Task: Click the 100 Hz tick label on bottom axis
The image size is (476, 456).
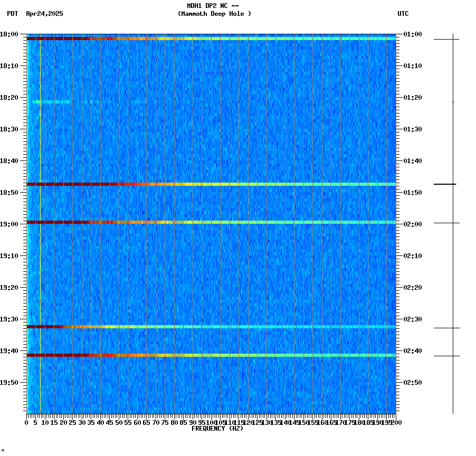Action: tap(210, 422)
